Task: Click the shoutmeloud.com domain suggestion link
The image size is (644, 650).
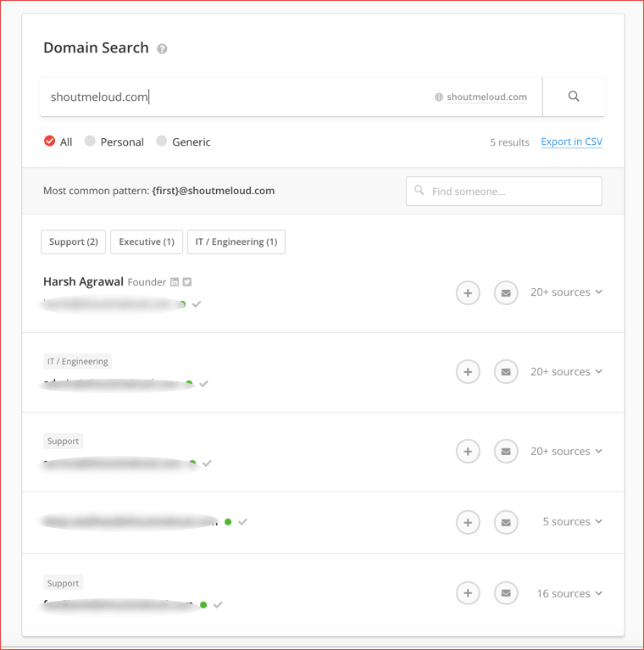Action: pos(486,97)
